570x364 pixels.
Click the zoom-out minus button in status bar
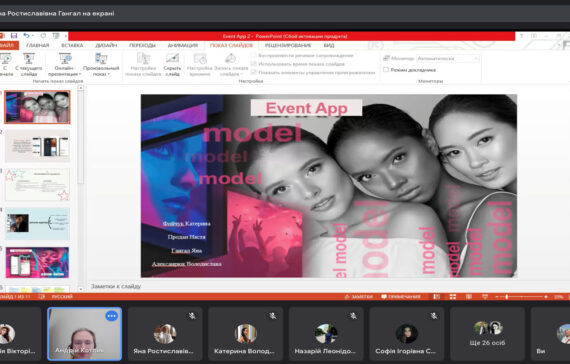[x=497, y=297]
